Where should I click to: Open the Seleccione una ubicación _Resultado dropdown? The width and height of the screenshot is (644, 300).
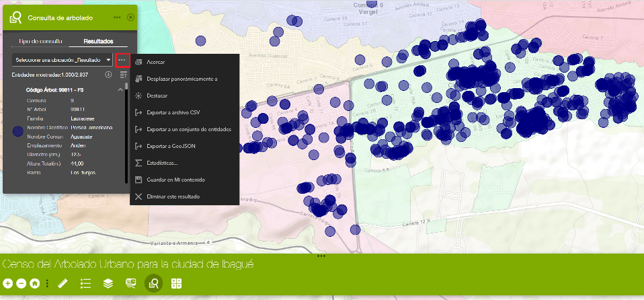[x=62, y=60]
